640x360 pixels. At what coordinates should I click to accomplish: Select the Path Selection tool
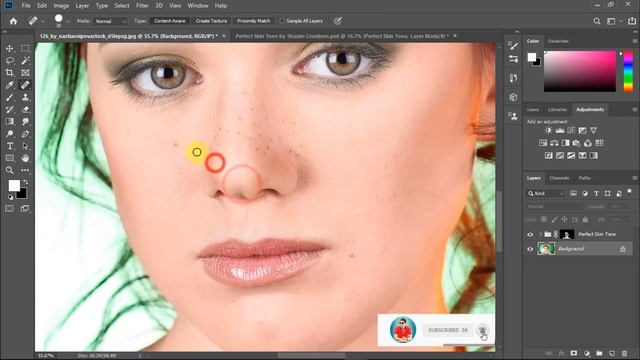point(25,146)
